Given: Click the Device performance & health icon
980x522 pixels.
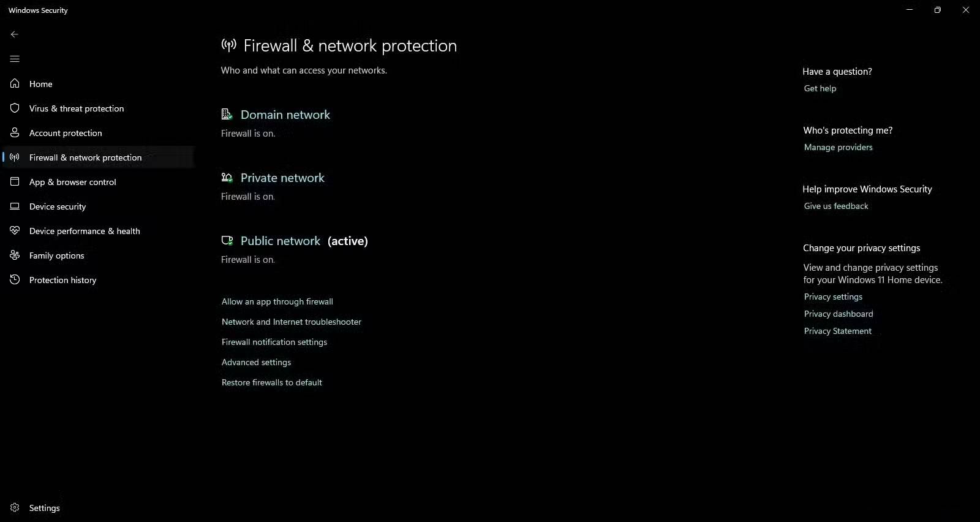Looking at the screenshot, I should click(x=15, y=231).
